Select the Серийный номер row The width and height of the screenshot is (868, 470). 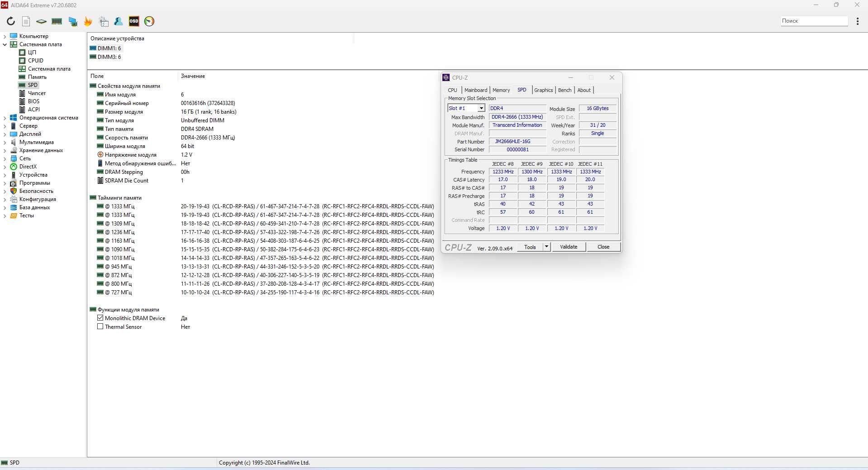tap(262, 103)
